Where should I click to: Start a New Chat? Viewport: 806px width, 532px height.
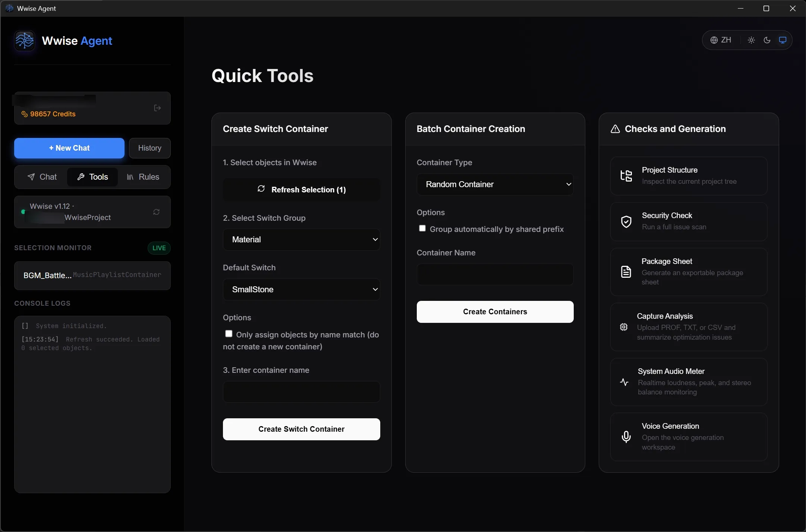pos(69,148)
